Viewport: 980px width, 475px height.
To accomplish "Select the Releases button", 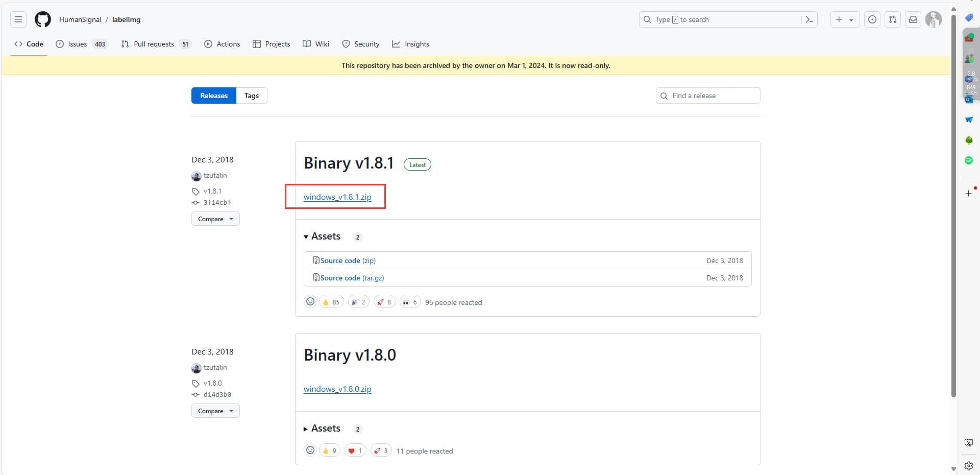I will pyautogui.click(x=214, y=96).
